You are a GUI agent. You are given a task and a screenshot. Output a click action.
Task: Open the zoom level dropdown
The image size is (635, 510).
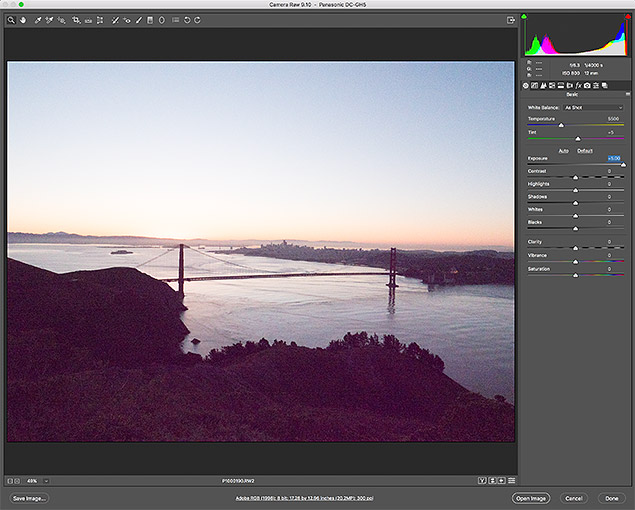pyautogui.click(x=45, y=481)
